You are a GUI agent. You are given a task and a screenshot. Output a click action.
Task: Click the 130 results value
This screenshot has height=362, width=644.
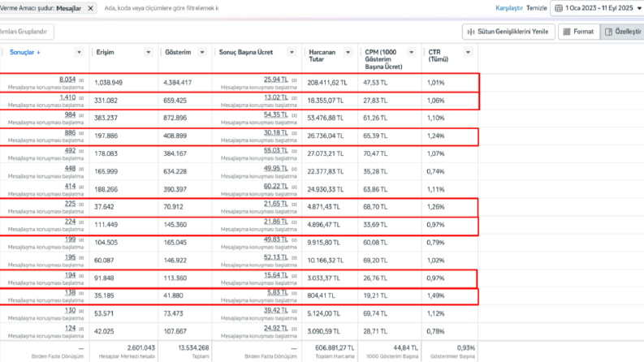coord(70,310)
